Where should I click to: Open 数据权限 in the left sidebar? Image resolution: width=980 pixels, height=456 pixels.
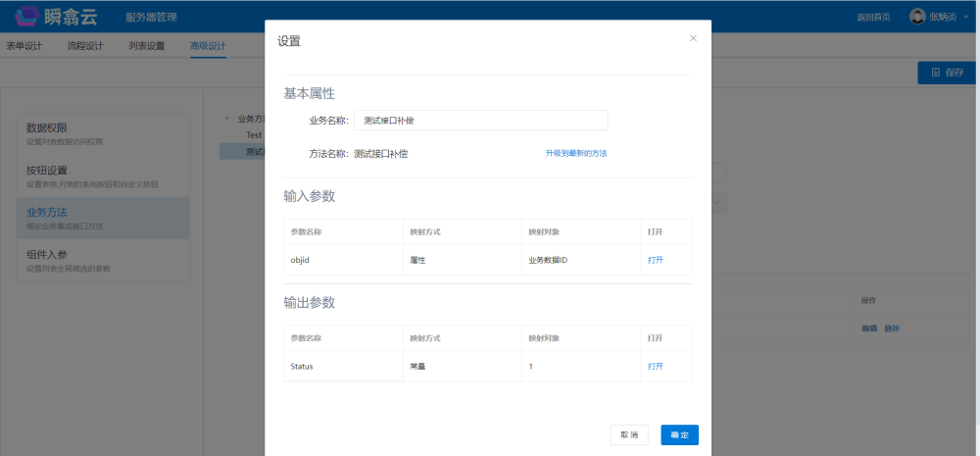[47, 128]
